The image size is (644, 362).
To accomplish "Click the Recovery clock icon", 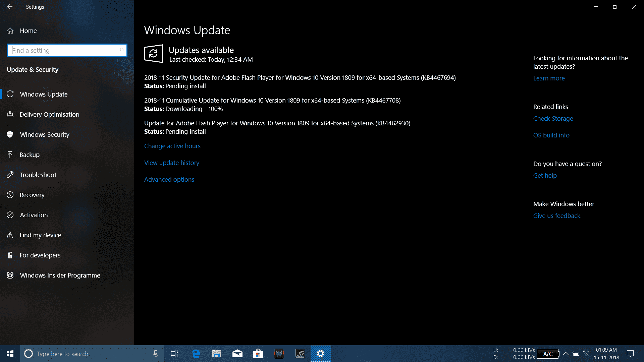I will coord(10,195).
